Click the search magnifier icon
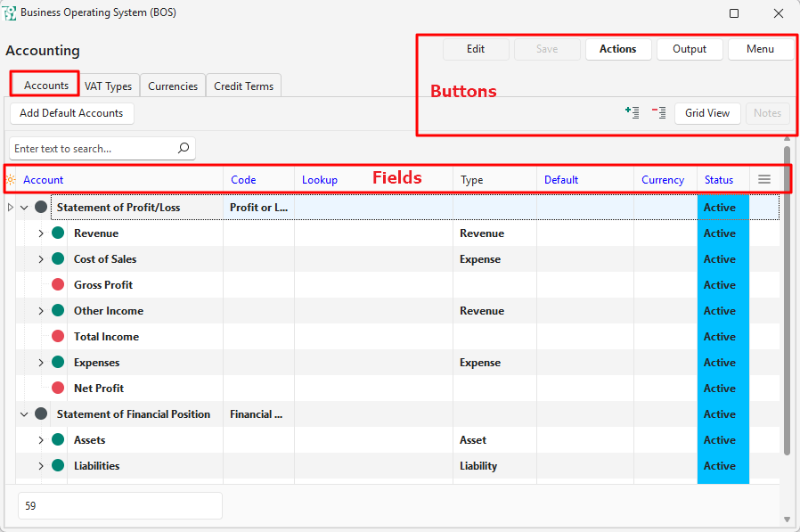The image size is (800, 532). coord(184,149)
